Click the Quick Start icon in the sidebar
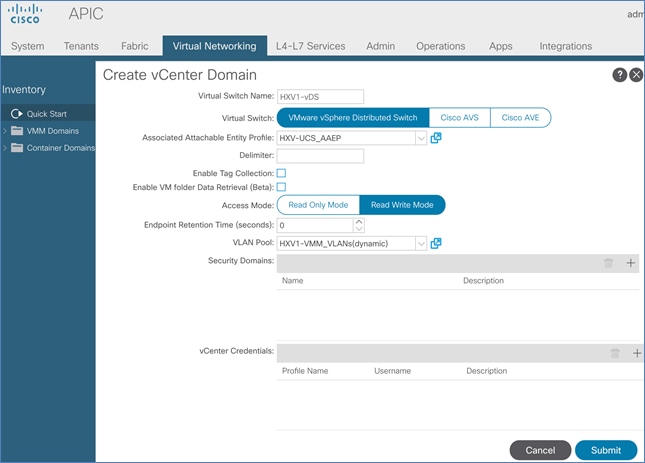The height and width of the screenshot is (463, 645). (x=16, y=113)
